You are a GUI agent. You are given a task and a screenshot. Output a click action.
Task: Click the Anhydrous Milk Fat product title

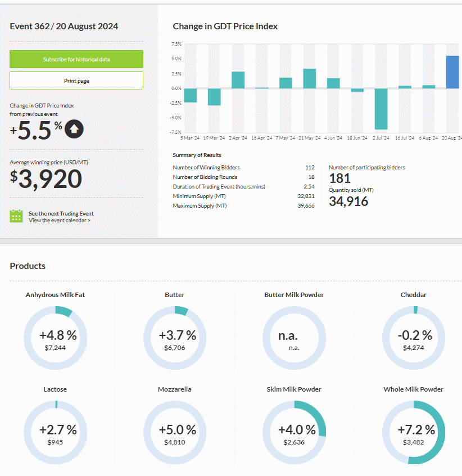click(x=55, y=295)
